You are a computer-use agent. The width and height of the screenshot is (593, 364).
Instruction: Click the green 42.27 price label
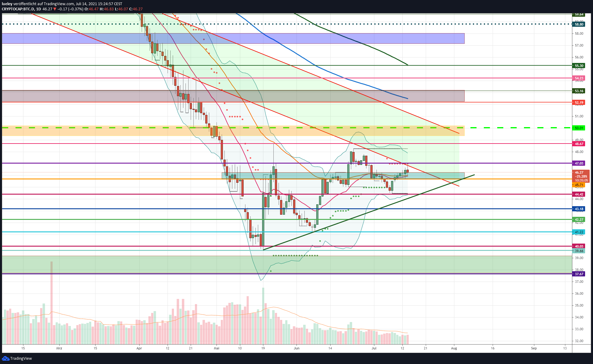(579, 220)
